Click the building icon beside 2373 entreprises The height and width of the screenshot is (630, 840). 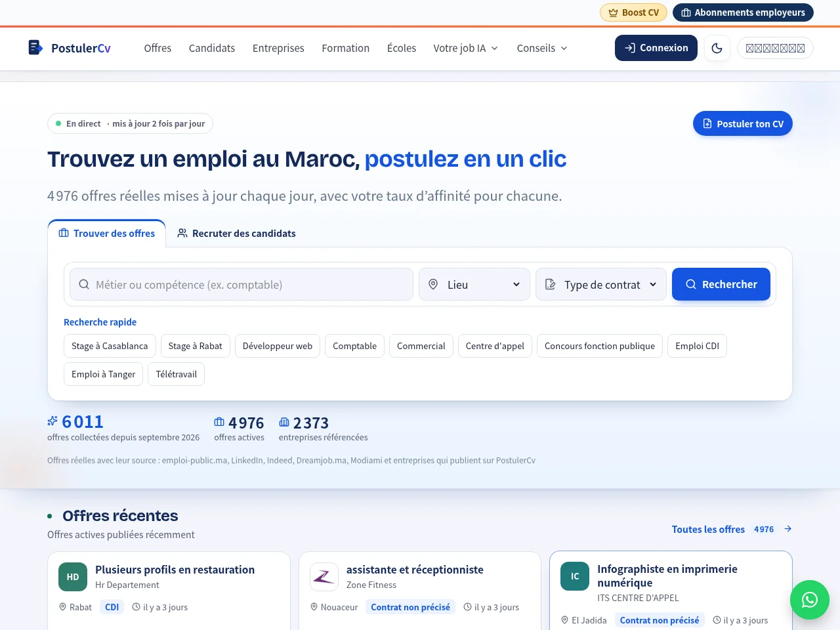(284, 422)
